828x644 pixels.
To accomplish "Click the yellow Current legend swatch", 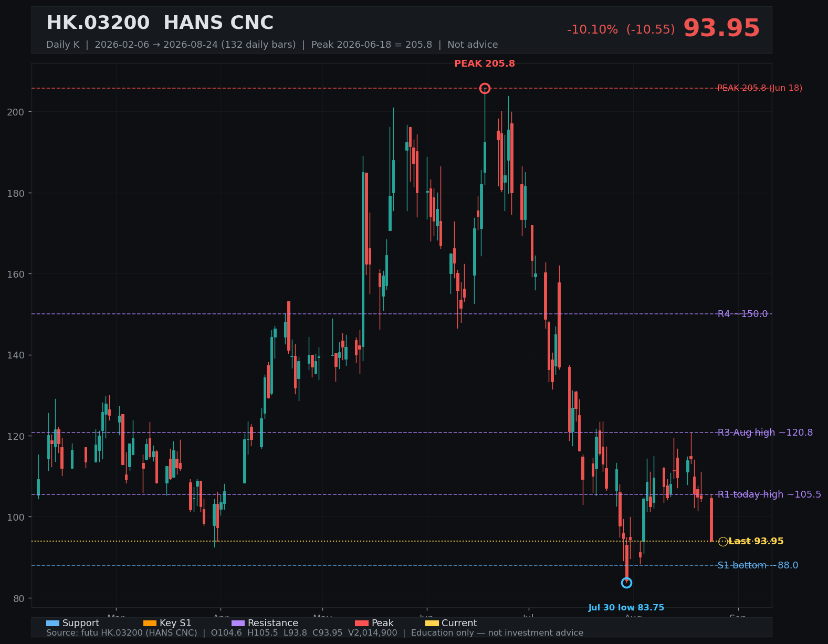I will (432, 623).
